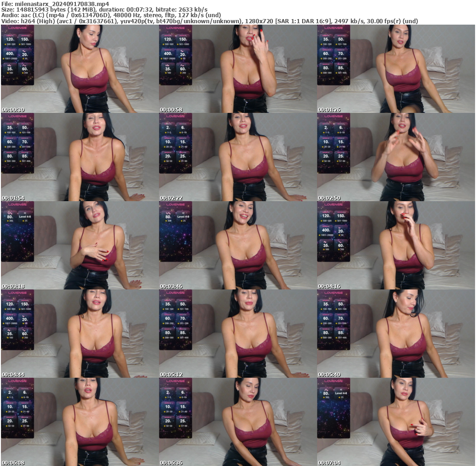Click the 80 token tip tier
Screen dimensions: 476x466
pos(325,68)
